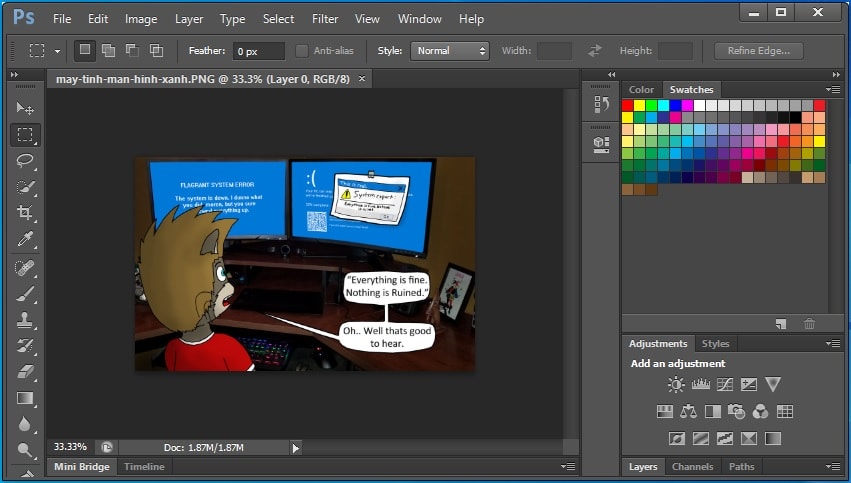Screen dimensions: 851x483
Task: Open the tool preset picker arrow
Action: 57,52
